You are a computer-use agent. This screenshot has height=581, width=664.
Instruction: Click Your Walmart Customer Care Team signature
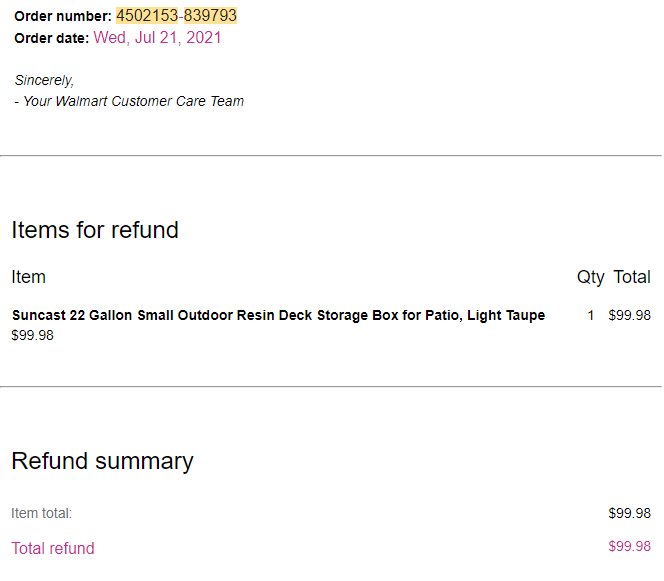click(x=129, y=101)
